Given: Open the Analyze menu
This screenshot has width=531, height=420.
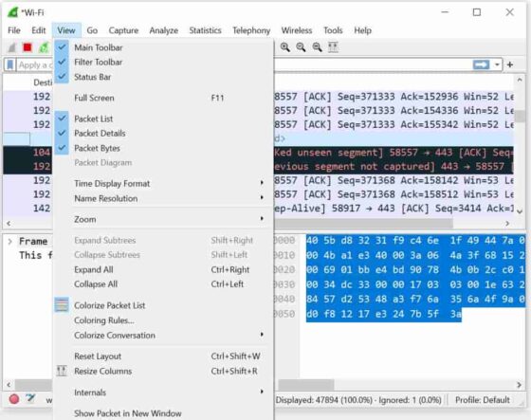Looking at the screenshot, I should pyautogui.click(x=164, y=30).
